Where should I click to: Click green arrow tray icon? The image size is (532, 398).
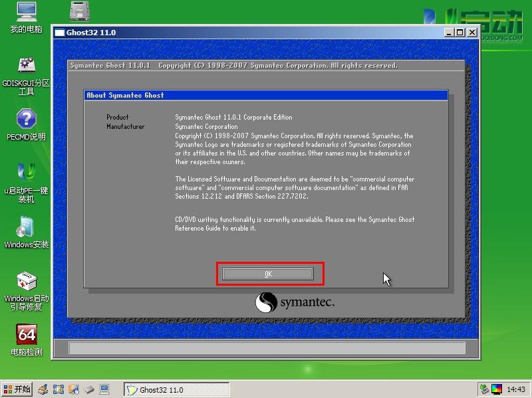tap(485, 389)
